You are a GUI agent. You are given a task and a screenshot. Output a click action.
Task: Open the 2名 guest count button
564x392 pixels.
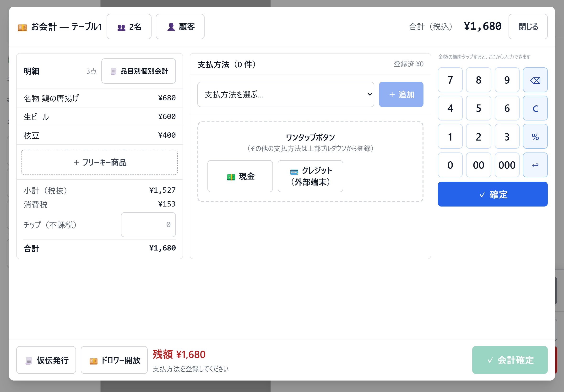pos(129,27)
